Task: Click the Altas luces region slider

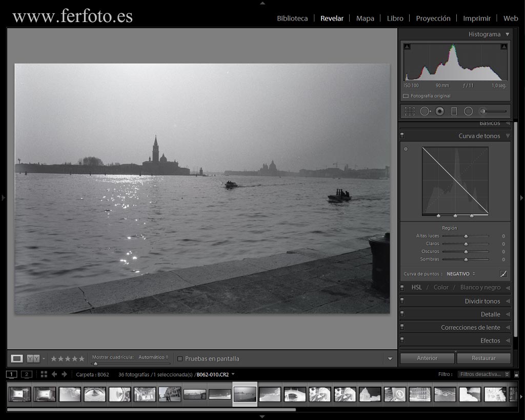Action: [x=466, y=236]
